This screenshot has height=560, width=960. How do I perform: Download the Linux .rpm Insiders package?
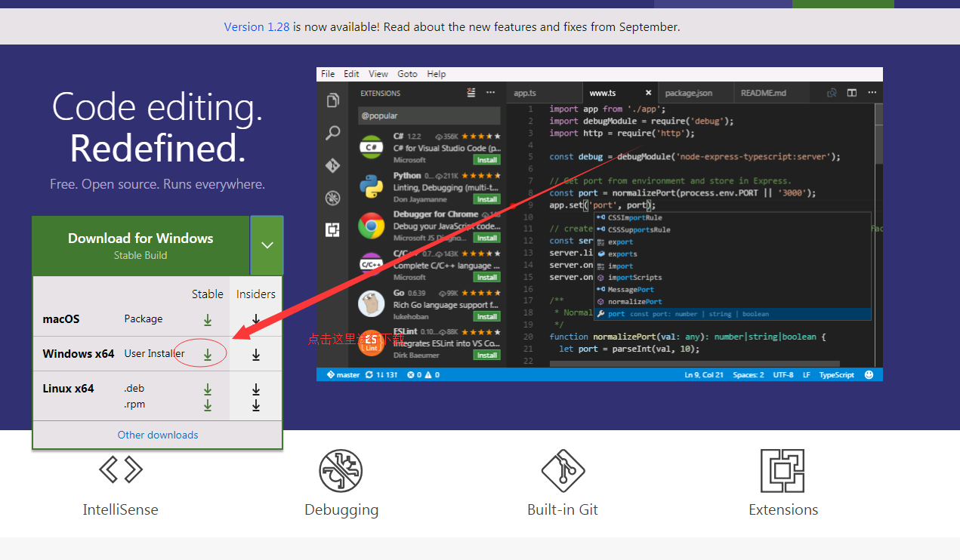tap(256, 405)
